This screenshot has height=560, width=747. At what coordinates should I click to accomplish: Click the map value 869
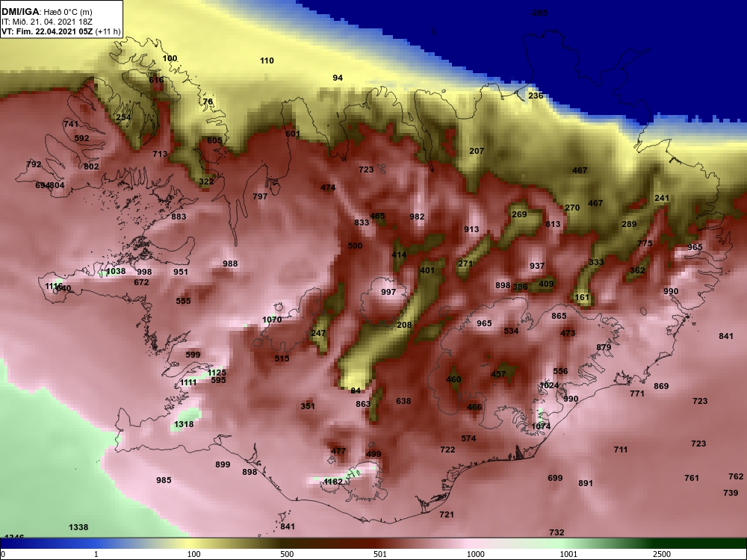tap(661, 387)
